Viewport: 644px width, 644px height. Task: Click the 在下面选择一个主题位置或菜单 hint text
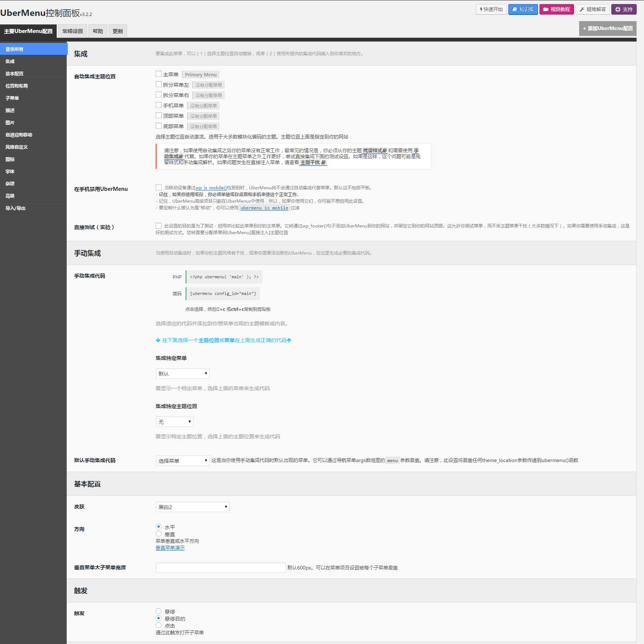[x=223, y=340]
